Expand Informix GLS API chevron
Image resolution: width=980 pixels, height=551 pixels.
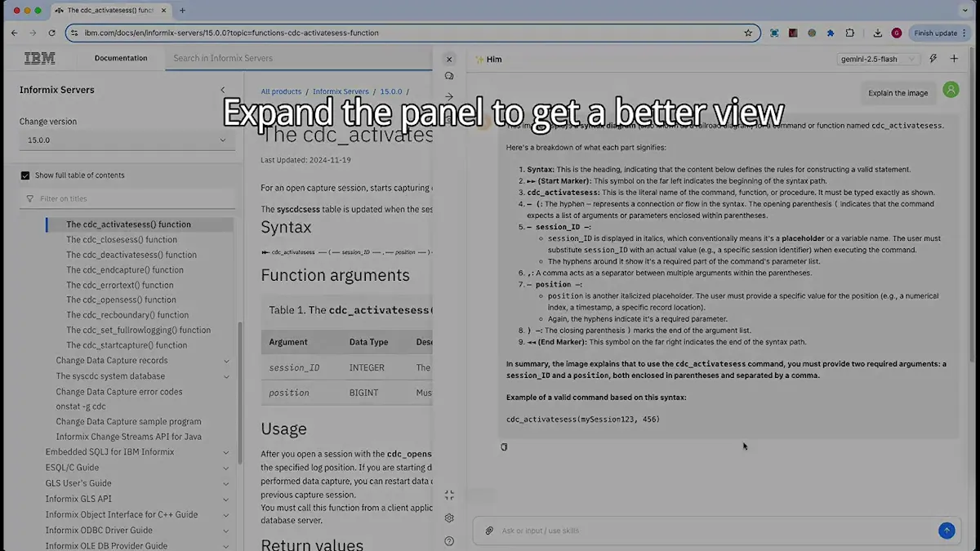pos(226,499)
